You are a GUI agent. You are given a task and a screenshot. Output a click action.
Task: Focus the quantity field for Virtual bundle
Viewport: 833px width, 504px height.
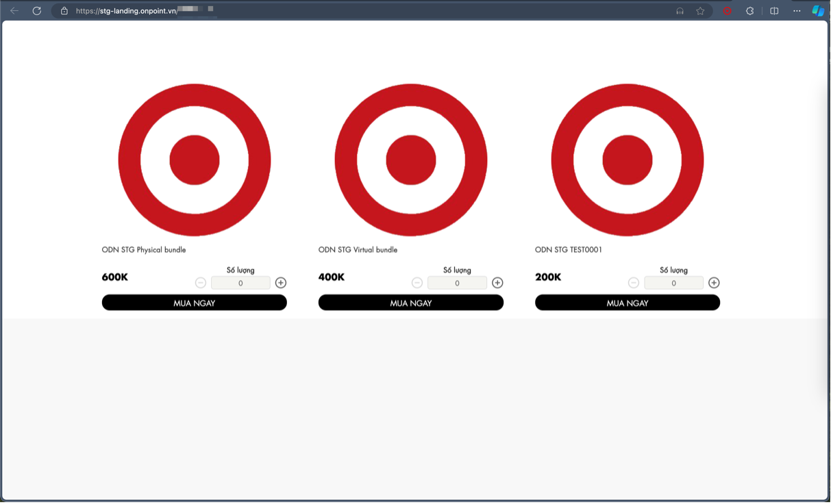pyautogui.click(x=457, y=283)
